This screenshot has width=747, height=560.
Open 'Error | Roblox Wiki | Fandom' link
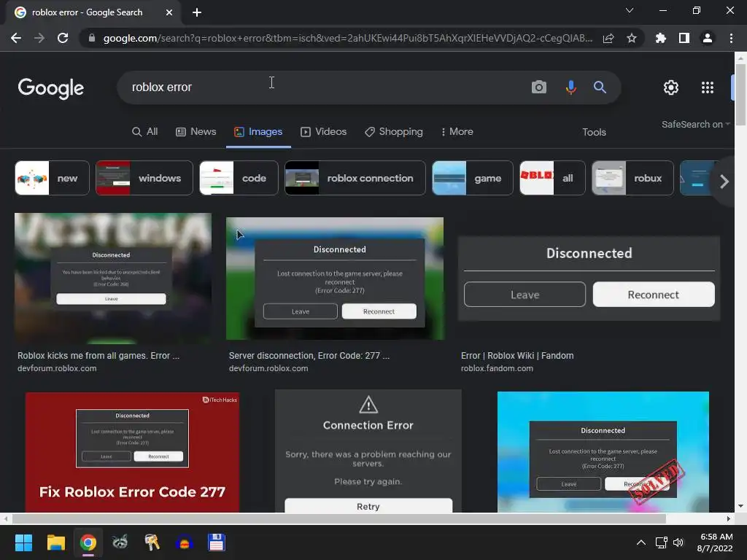coord(517,356)
